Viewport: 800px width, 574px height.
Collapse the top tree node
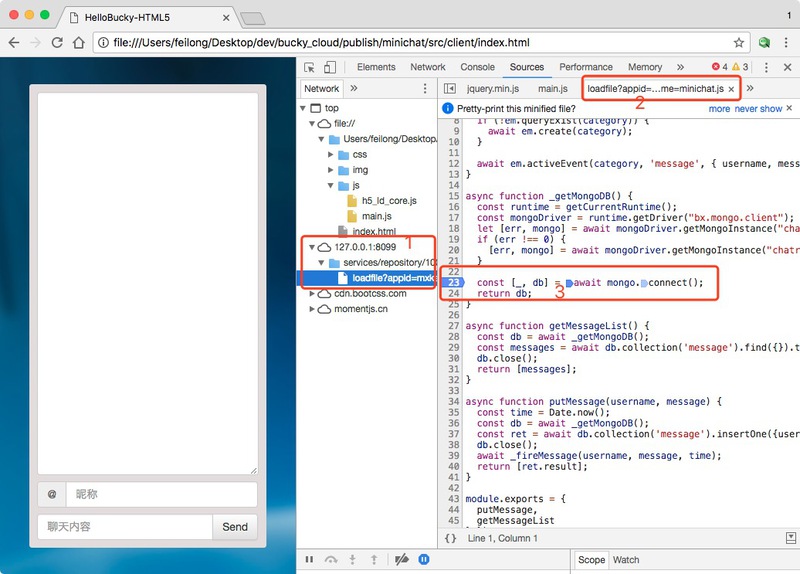(x=303, y=108)
